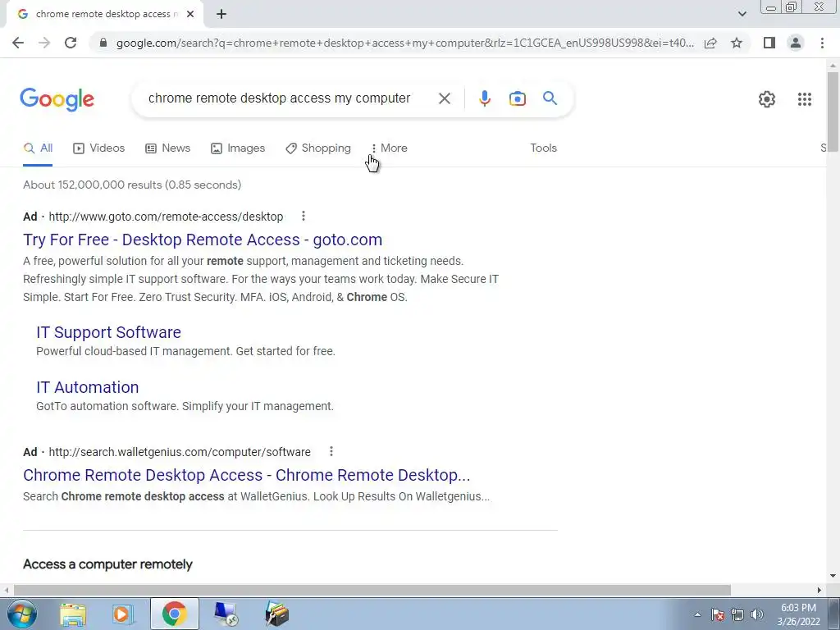
Task: Show hidden system tray icons
Action: tap(697, 614)
